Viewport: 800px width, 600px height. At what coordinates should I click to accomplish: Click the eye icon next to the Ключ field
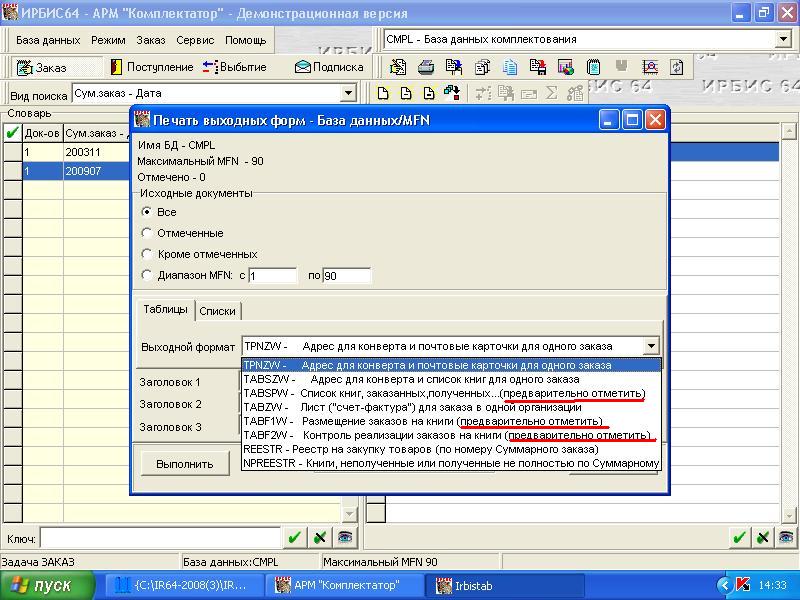coord(344,538)
